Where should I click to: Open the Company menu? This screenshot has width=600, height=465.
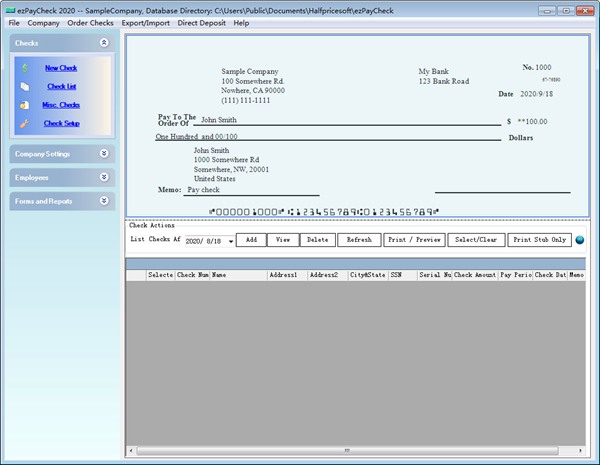(x=43, y=22)
